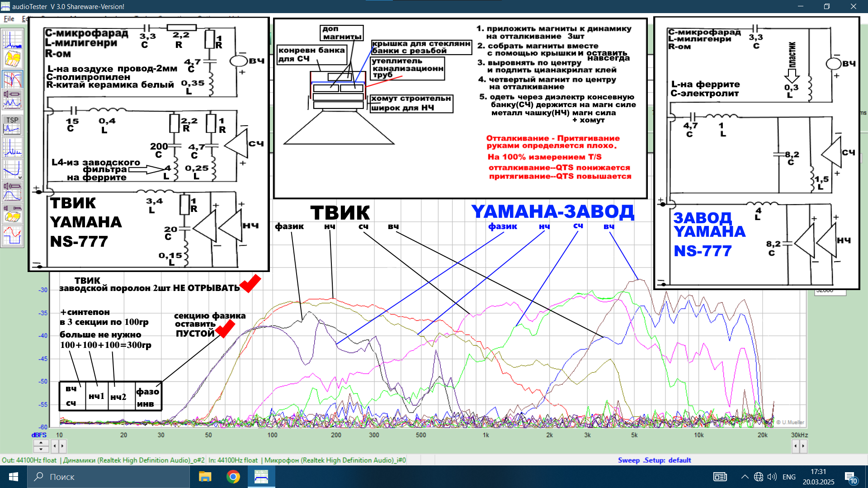Screen dimensions: 868x488
Task: Click right arrow below 30kHz label
Action: tap(803, 446)
